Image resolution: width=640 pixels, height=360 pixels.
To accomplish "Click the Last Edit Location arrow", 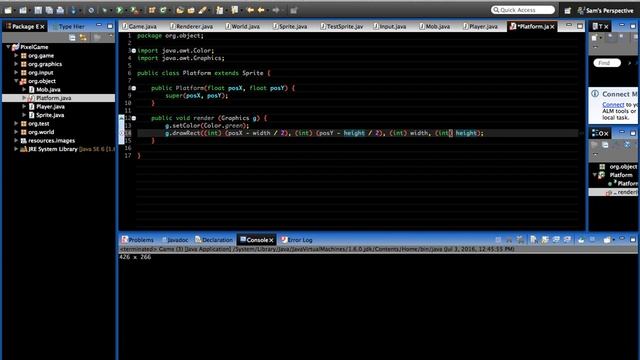I will 250,11.
